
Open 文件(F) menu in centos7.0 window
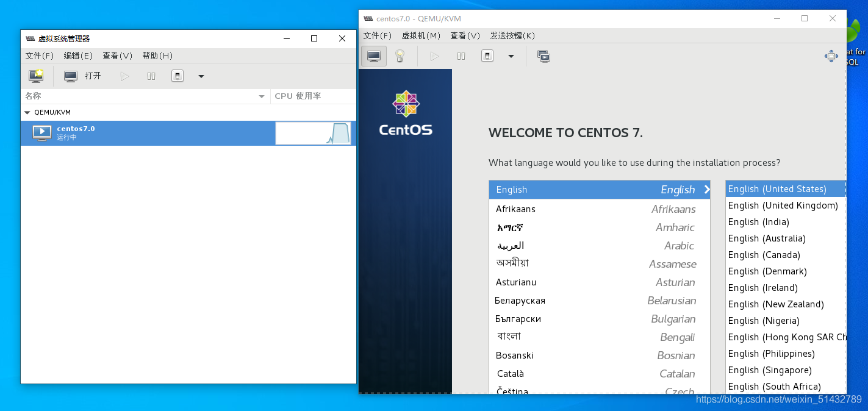(x=378, y=36)
